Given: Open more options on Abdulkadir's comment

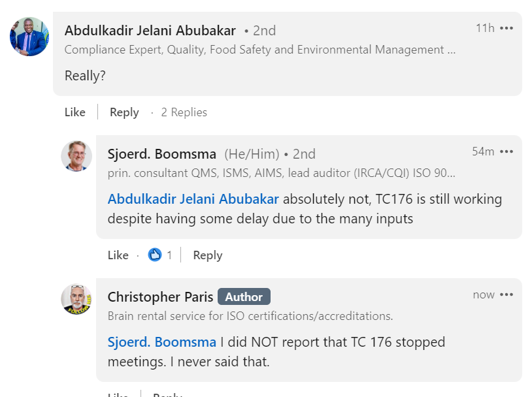Looking at the screenshot, I should click(507, 28).
